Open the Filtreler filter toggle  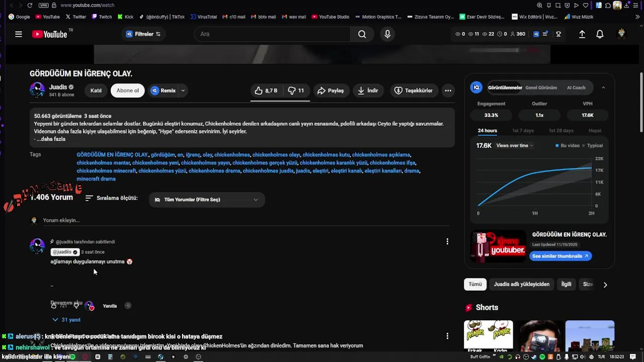(143, 34)
